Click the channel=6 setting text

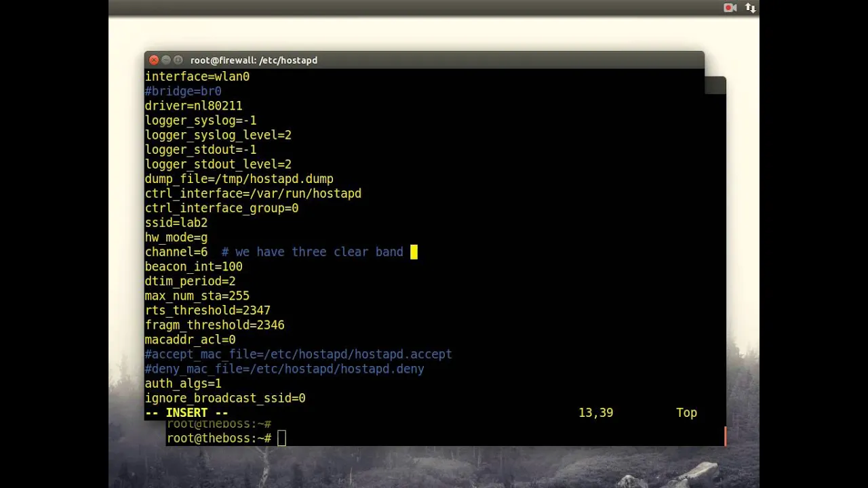[x=176, y=252]
